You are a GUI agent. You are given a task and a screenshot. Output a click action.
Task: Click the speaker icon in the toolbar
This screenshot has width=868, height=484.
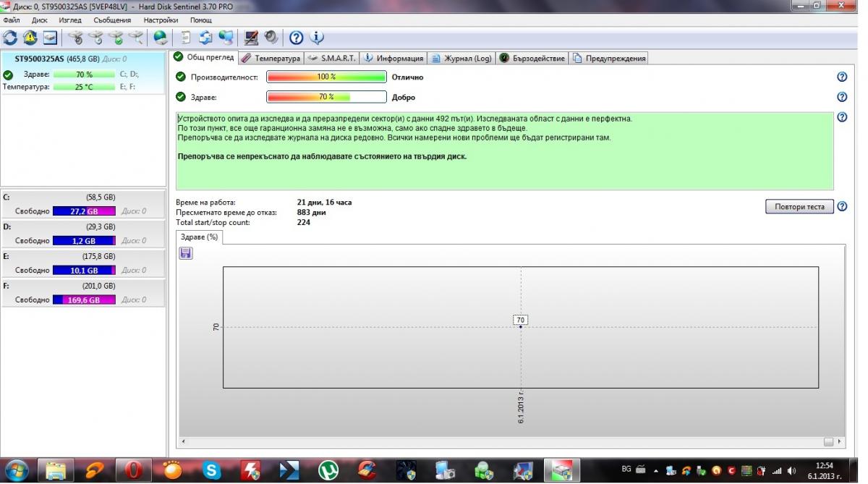click(x=271, y=38)
